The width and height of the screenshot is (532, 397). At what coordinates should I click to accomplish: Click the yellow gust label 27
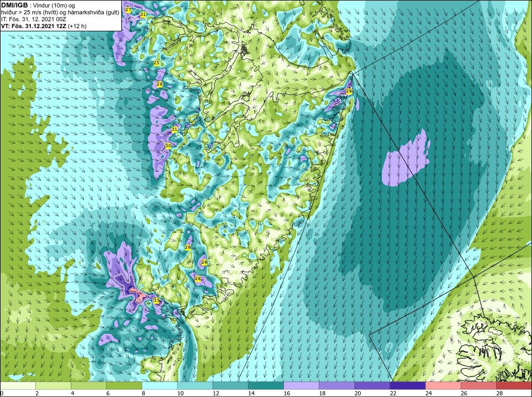click(128, 10)
